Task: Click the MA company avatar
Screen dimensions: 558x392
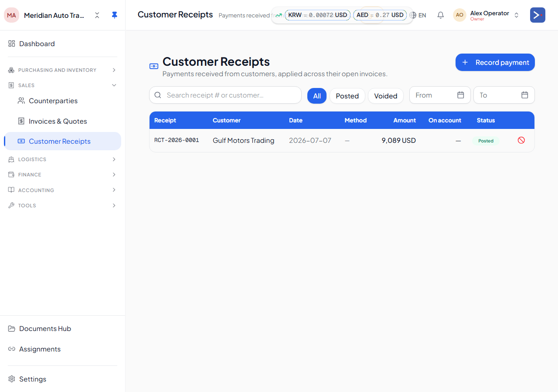Action: pos(11,15)
